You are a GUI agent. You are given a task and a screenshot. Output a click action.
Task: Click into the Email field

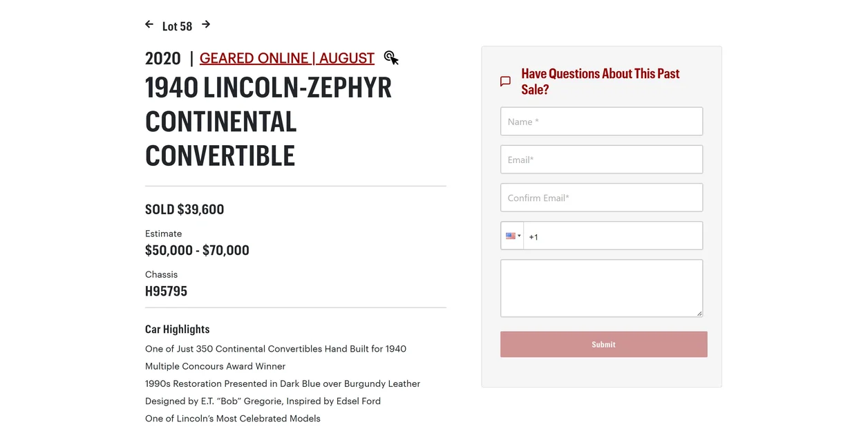click(601, 160)
